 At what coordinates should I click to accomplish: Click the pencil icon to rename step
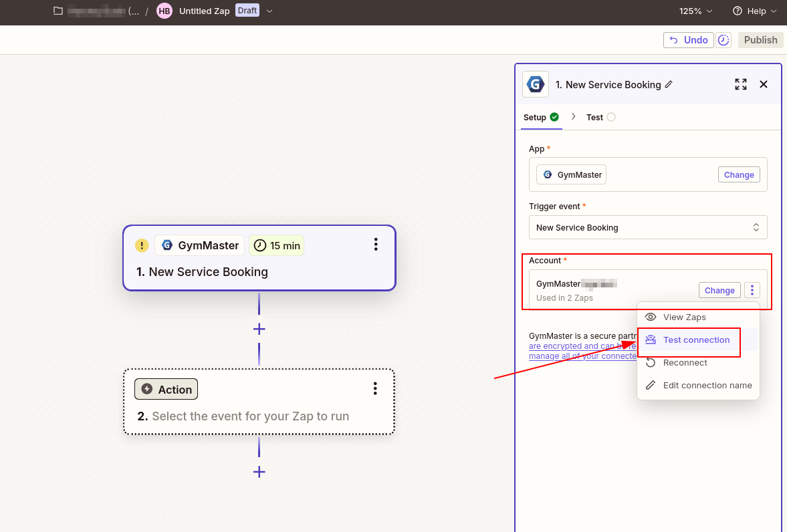[x=669, y=85]
